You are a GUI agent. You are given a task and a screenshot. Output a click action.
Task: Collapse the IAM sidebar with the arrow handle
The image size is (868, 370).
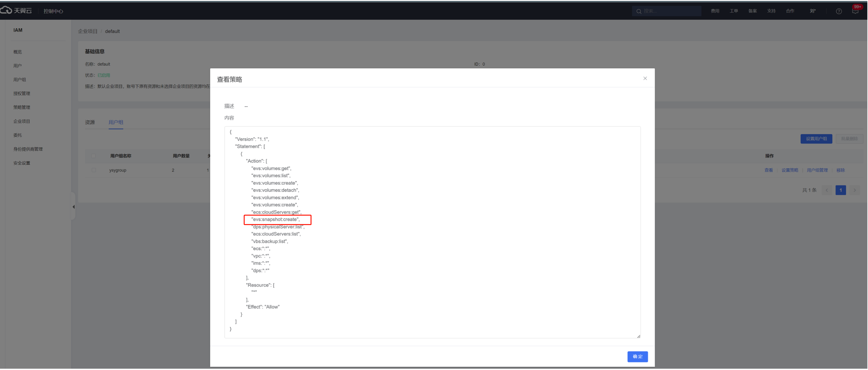click(73, 207)
